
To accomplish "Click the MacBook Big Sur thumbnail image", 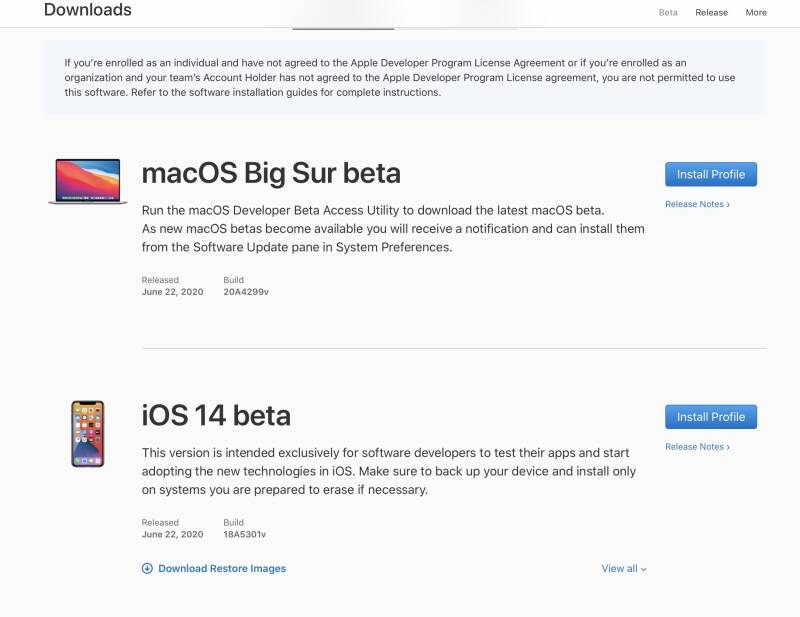I will (x=88, y=181).
